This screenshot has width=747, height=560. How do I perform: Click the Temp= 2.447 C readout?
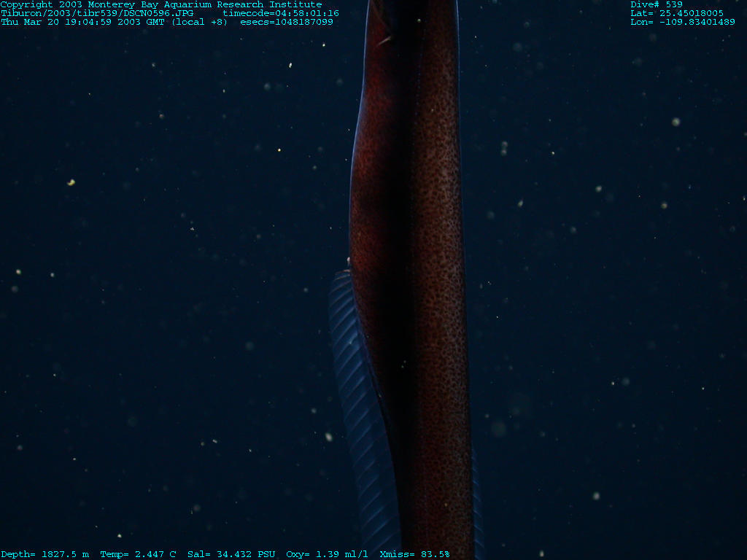click(x=138, y=554)
